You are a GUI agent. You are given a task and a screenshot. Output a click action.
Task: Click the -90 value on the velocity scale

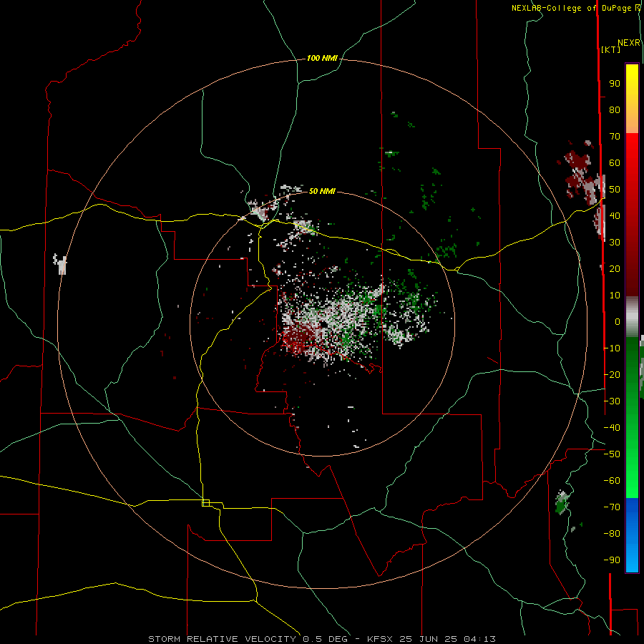click(612, 560)
